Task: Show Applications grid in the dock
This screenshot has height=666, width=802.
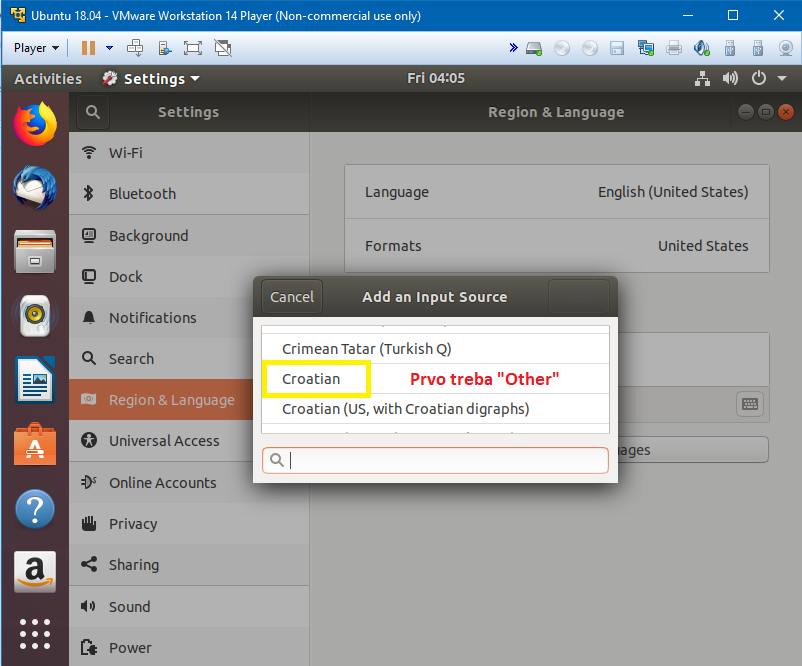Action: point(35,634)
